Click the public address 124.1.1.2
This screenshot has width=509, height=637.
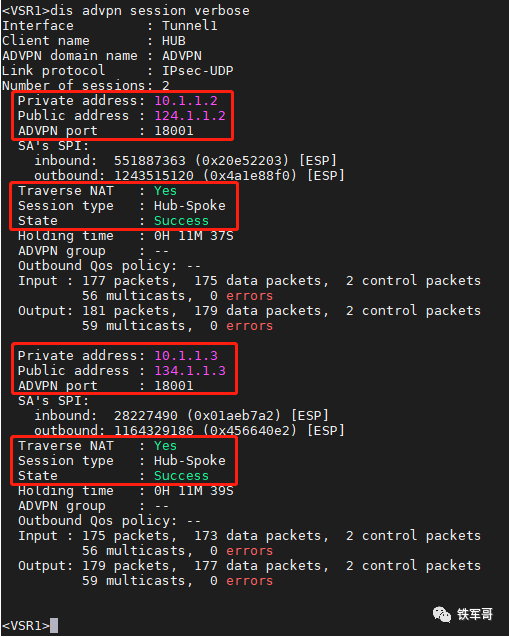[190, 116]
